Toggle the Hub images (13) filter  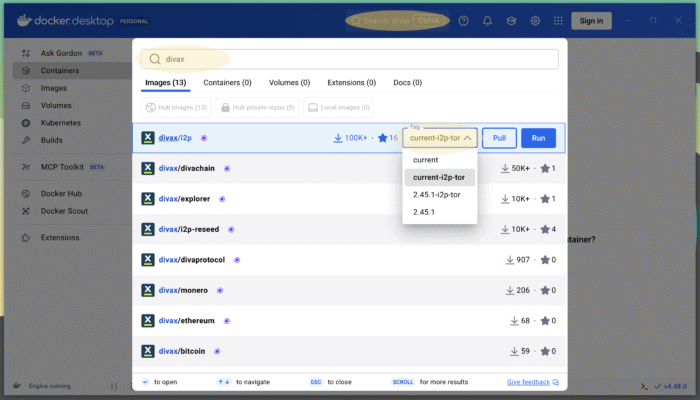(176, 107)
